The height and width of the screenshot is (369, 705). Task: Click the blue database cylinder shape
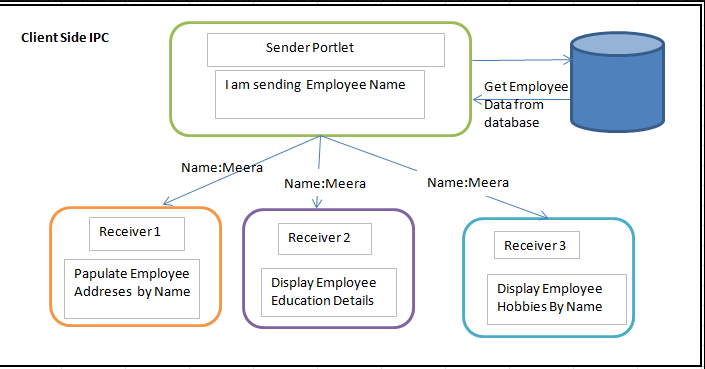pyautogui.click(x=617, y=82)
